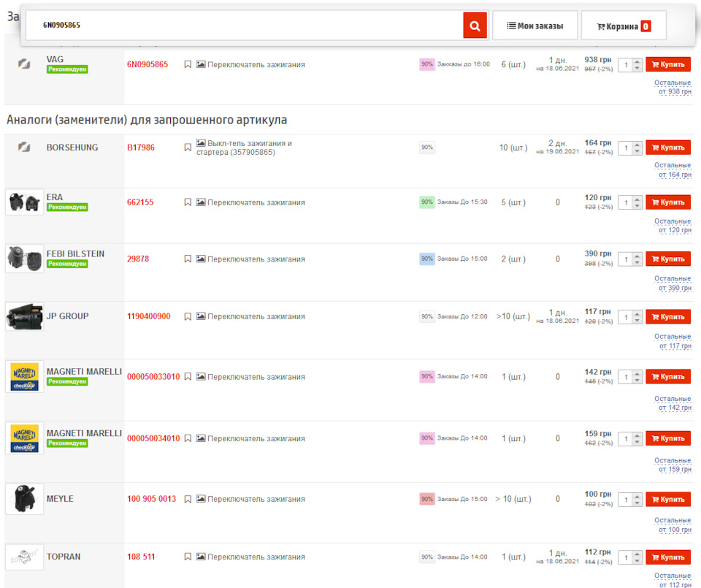Image resolution: width=701 pixels, height=588 pixels.
Task: View photo icon for MEYLE 100 905 0013
Action: [x=201, y=499]
